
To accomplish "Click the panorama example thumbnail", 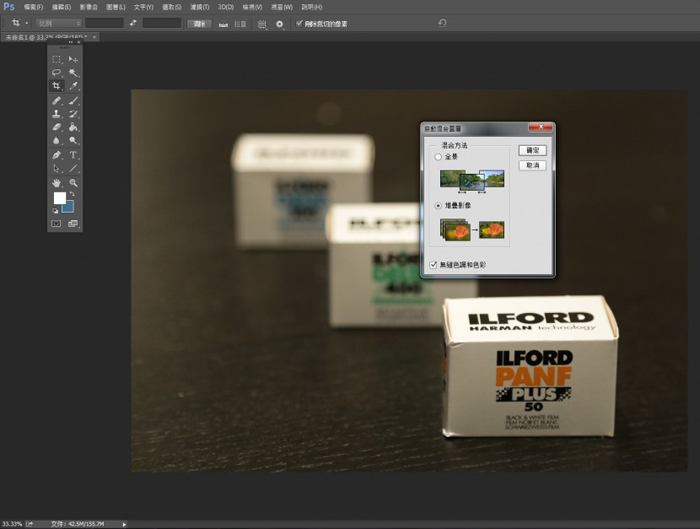I will pos(472,181).
